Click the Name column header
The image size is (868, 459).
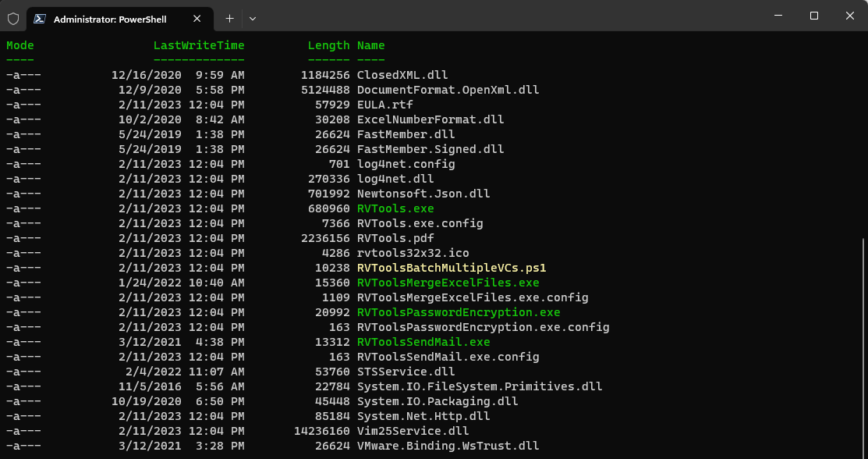(371, 45)
